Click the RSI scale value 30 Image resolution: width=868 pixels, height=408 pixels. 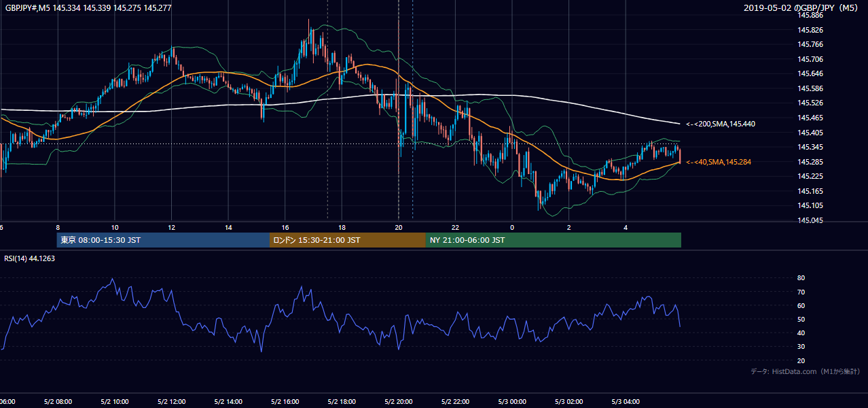tap(801, 347)
